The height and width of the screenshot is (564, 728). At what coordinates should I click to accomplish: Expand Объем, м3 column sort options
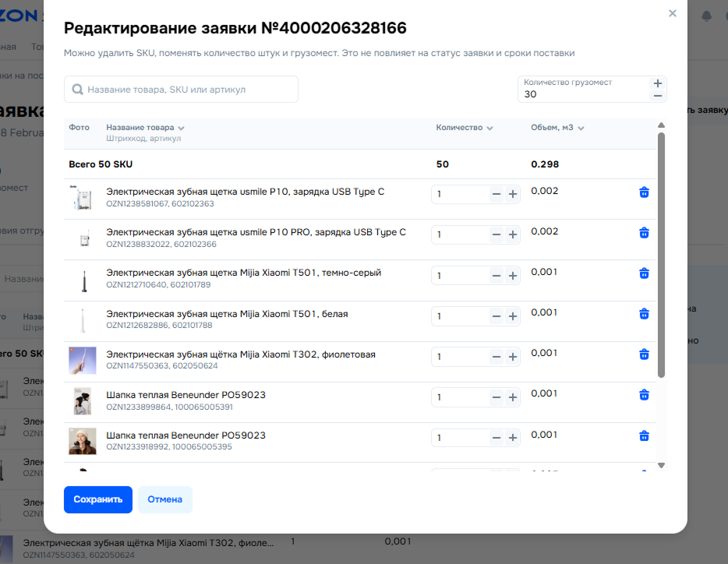tap(581, 129)
